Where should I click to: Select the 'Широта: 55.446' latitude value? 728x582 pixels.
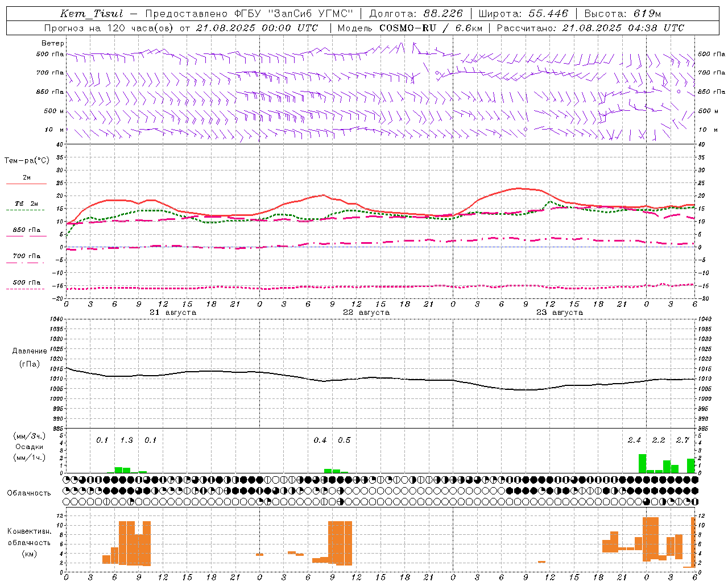524,14
